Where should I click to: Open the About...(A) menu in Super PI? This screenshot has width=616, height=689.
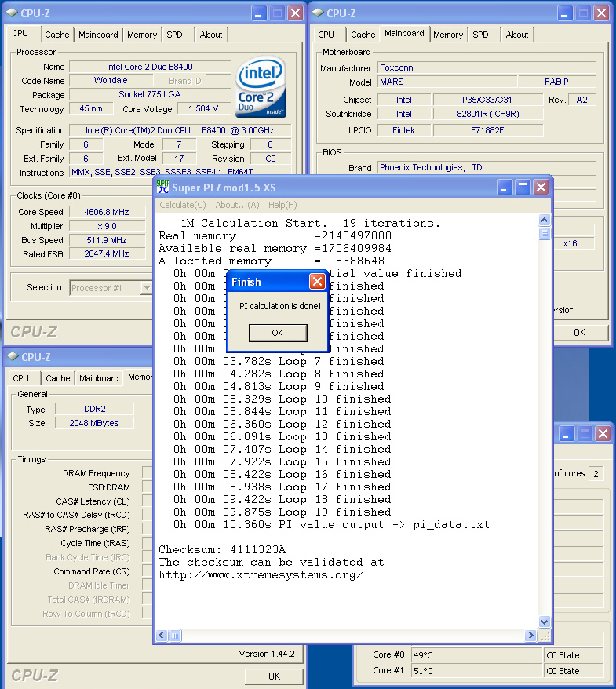(x=237, y=205)
